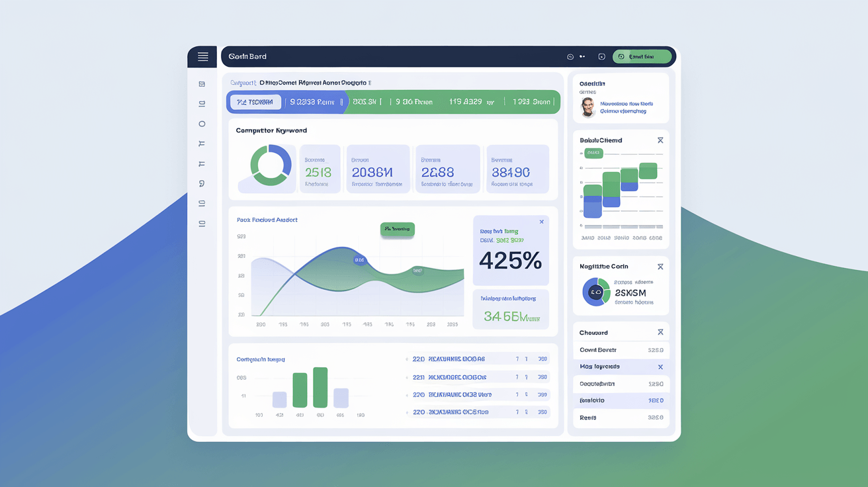Click the Competitor Keyword heading
Image resolution: width=868 pixels, height=487 pixels.
point(271,130)
